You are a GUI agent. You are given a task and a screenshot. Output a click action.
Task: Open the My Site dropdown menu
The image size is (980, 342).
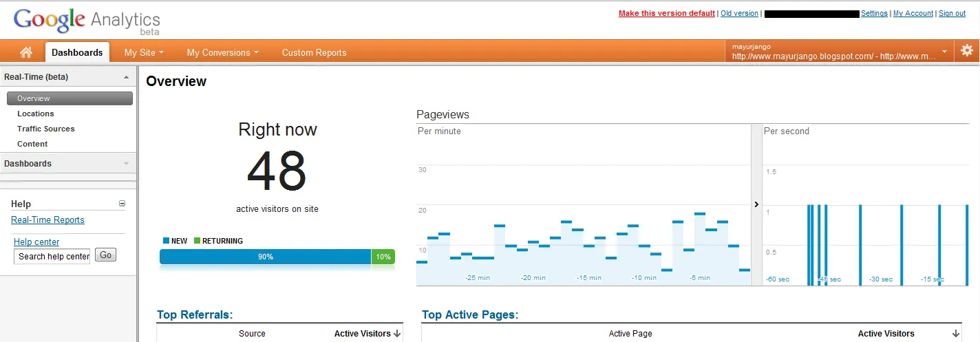(x=144, y=52)
